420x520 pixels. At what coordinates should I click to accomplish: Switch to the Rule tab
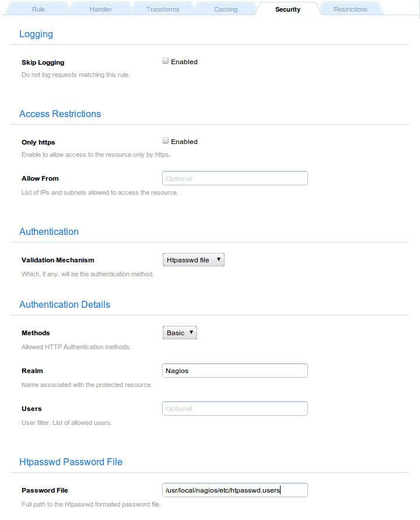coord(38,9)
